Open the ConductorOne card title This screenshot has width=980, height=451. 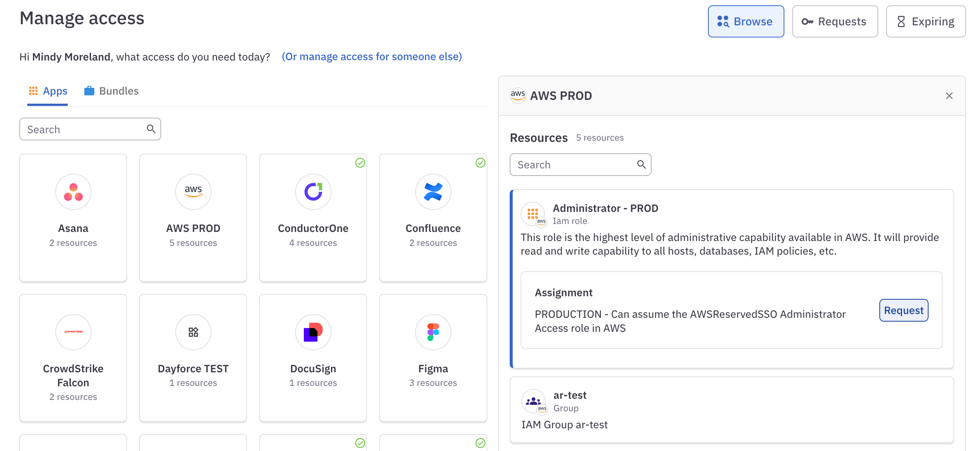click(313, 228)
